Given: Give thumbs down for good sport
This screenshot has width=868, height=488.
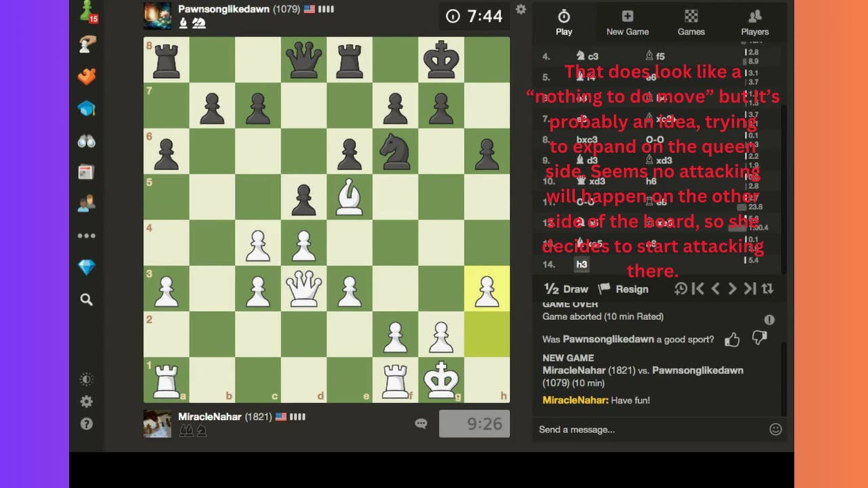Looking at the screenshot, I should 759,338.
